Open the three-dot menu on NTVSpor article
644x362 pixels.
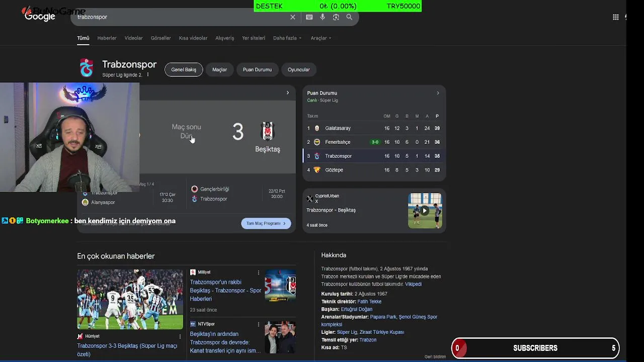click(x=259, y=324)
